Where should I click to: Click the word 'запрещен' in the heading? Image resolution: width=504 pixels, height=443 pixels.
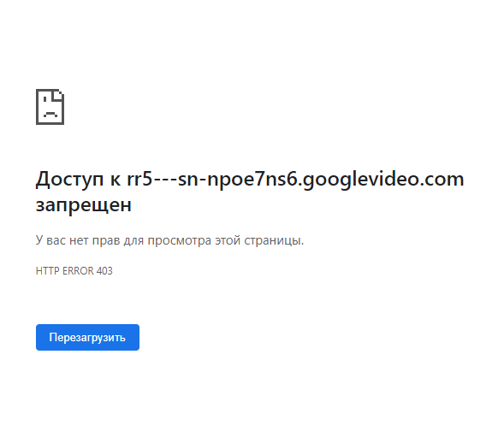pyautogui.click(x=84, y=204)
